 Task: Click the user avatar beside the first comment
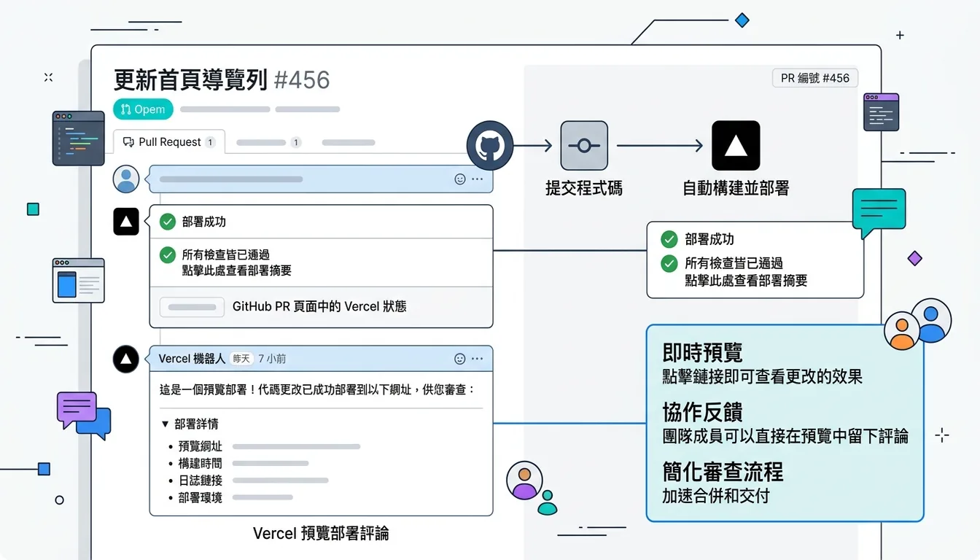tap(126, 179)
